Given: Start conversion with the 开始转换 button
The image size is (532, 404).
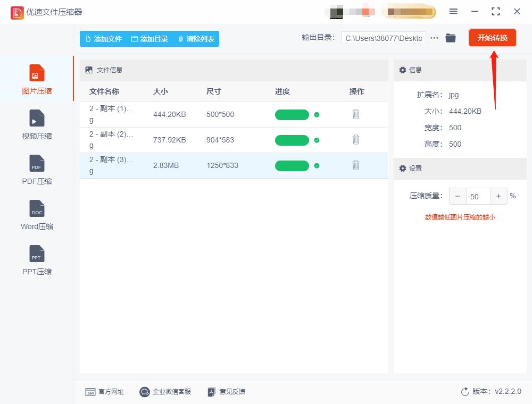Looking at the screenshot, I should [492, 38].
